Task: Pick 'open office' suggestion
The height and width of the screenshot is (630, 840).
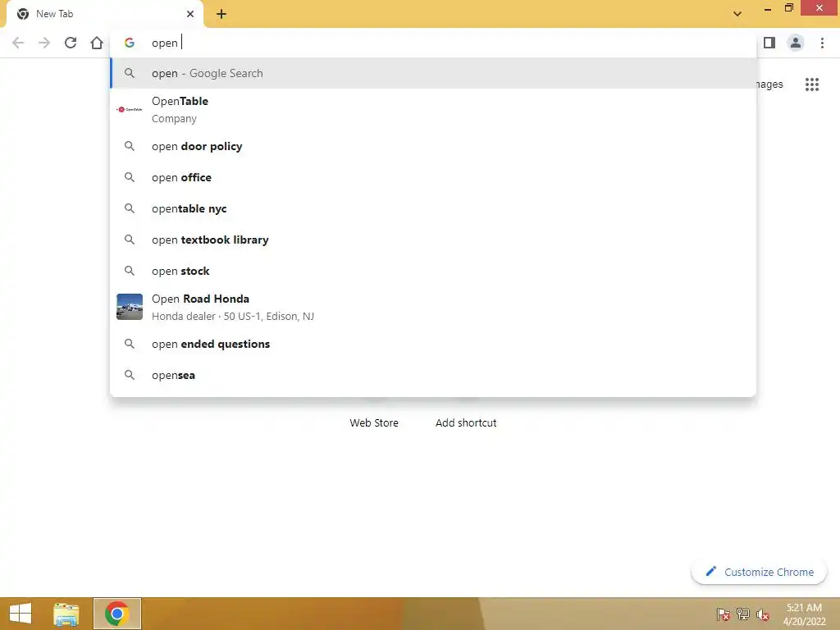Action: pyautogui.click(x=433, y=177)
